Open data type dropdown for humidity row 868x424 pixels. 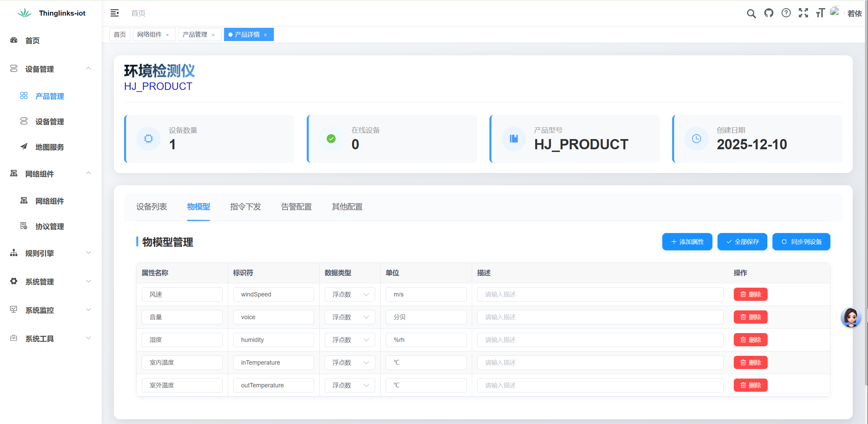[x=350, y=340]
